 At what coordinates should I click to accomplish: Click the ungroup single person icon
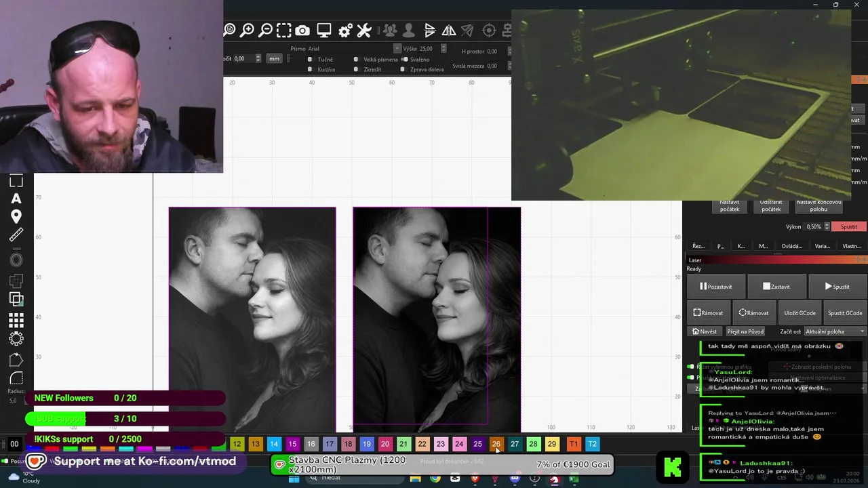408,30
